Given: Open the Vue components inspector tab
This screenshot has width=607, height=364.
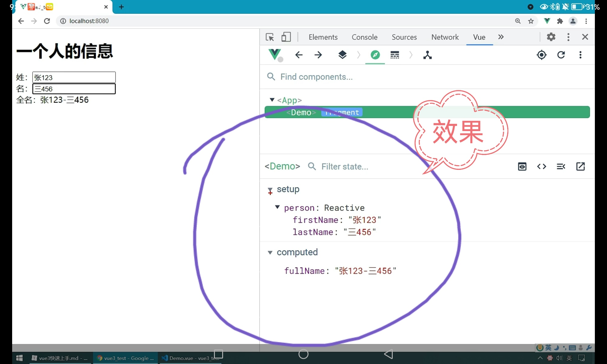Looking at the screenshot, I should 375,55.
